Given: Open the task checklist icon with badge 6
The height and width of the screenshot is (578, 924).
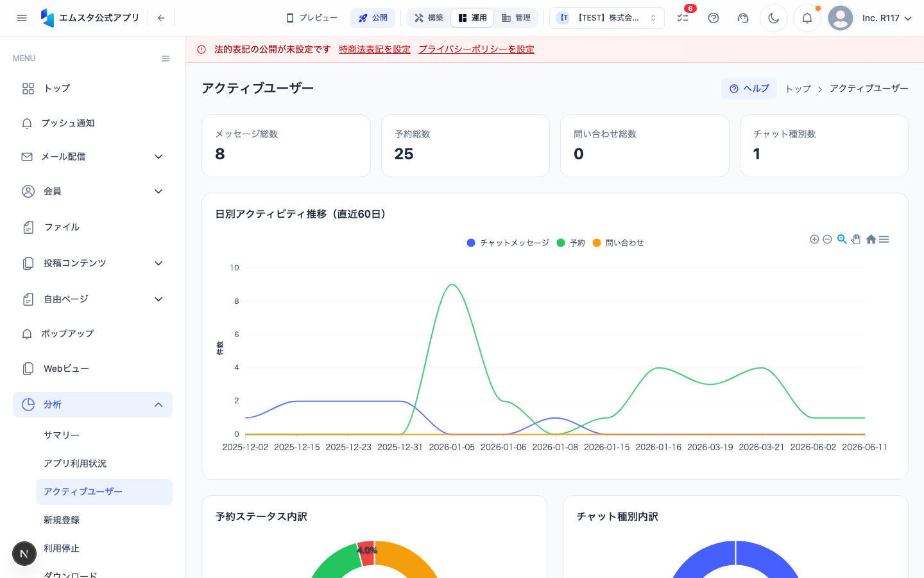Looking at the screenshot, I should click(x=683, y=18).
